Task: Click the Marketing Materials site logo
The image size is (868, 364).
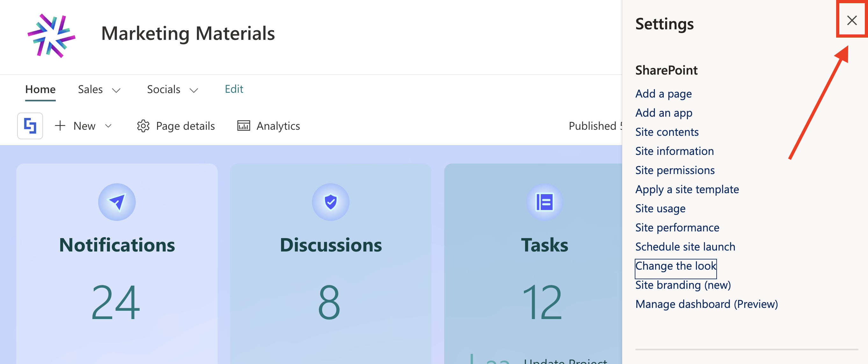Action: [x=51, y=35]
